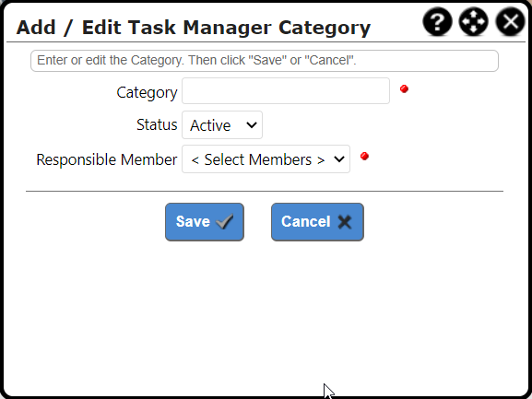Click the instruction message box at top
Image resolution: width=532 pixels, height=399 pixels.
pyautogui.click(x=265, y=61)
